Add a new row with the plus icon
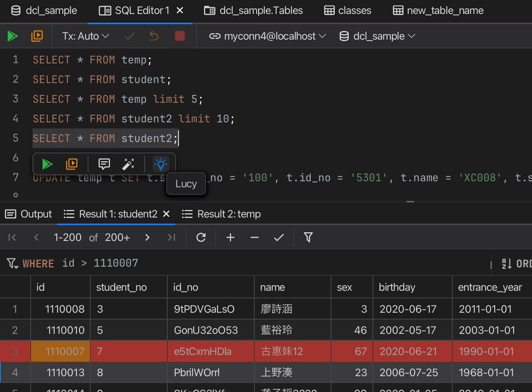The image size is (532, 392). click(231, 238)
